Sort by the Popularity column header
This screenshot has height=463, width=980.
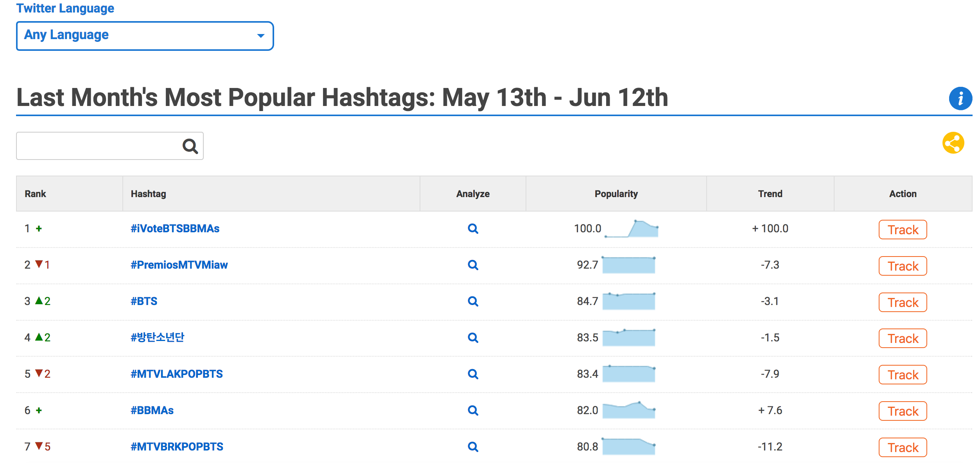pyautogui.click(x=616, y=194)
